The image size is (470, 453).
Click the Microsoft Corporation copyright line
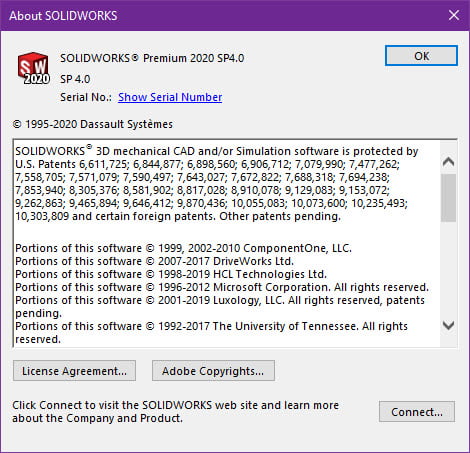tap(222, 287)
